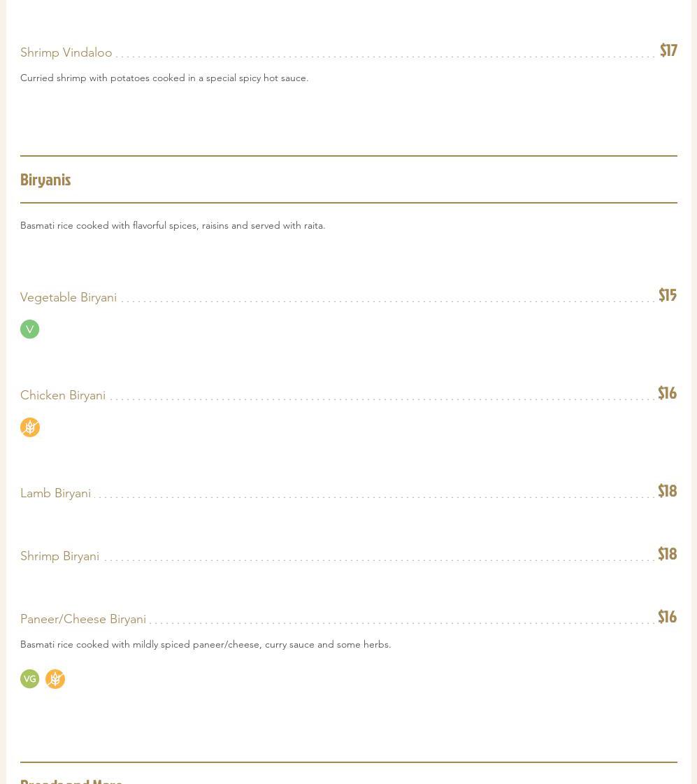This screenshot has width=697, height=784.
Task: Click the Paneer/Cheese Biryani description text
Action: point(206,645)
